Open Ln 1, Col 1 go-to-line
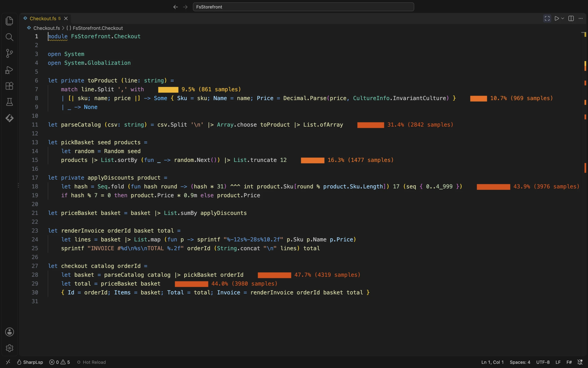The height and width of the screenshot is (368, 588). 492,362
